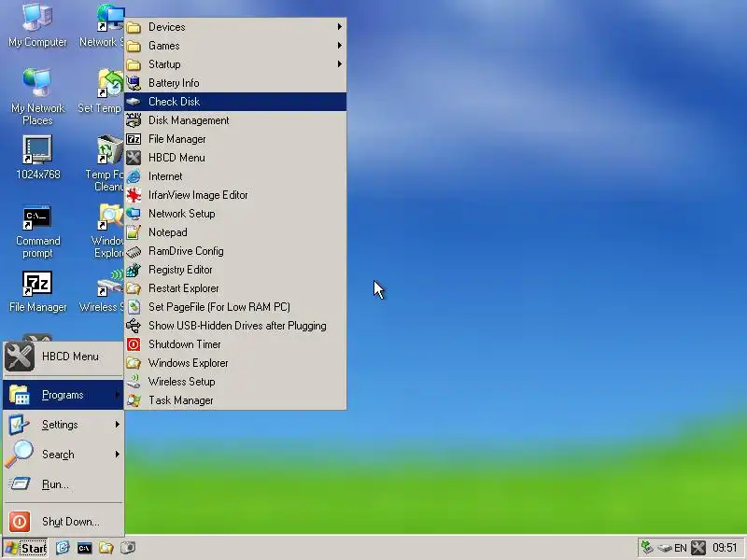Click the Search label in Start menu
Screen dimensions: 747x560
click(58, 455)
